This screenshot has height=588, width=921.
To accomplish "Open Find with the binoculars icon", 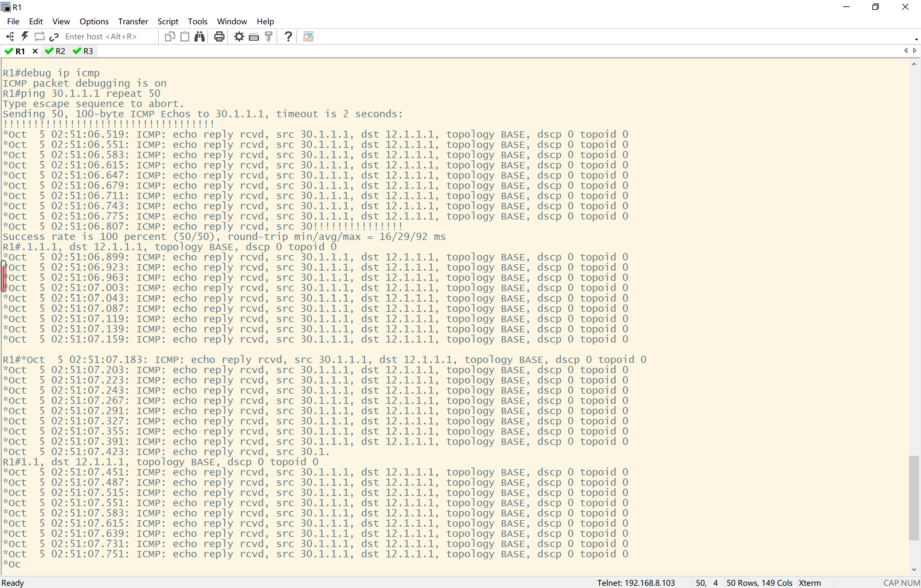I will coord(199,36).
